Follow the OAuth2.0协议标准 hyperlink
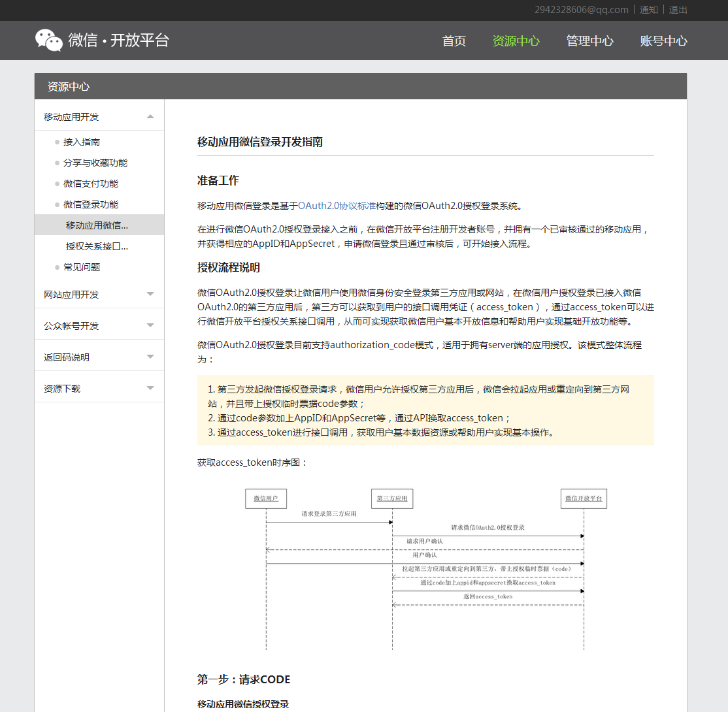Viewport: 728px width, 712px height. coord(337,206)
